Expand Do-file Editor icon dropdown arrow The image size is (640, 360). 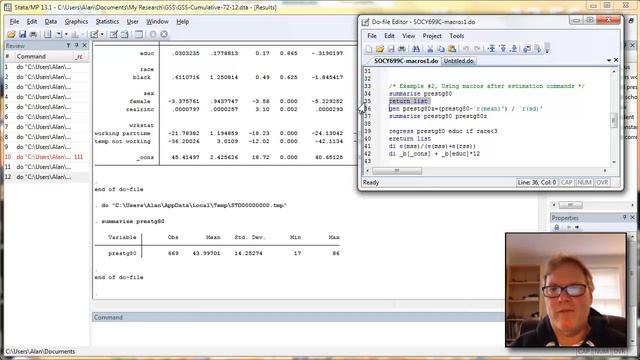(102, 35)
